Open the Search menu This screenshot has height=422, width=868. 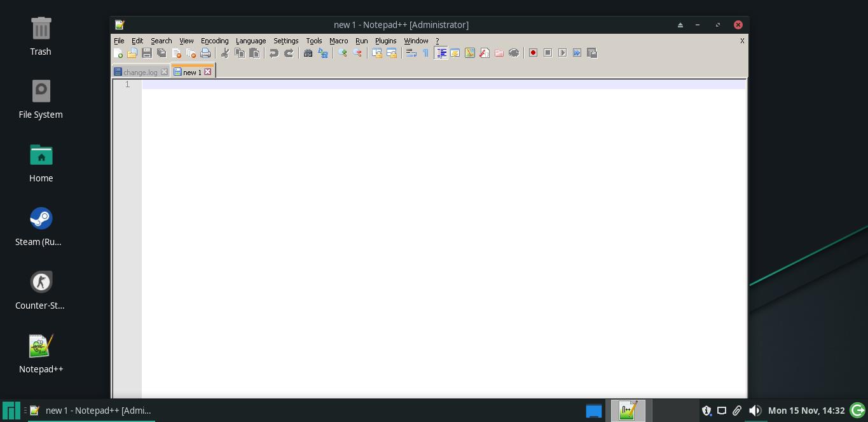162,41
